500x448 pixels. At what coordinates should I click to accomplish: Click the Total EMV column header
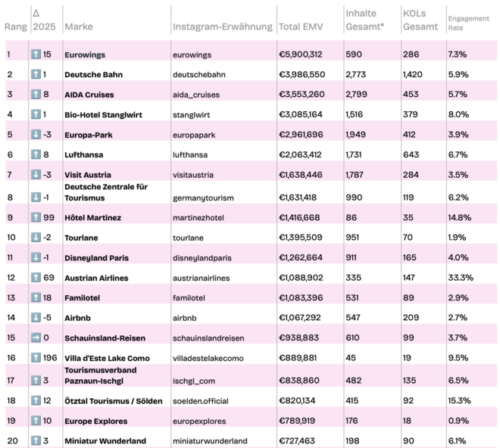click(x=301, y=26)
